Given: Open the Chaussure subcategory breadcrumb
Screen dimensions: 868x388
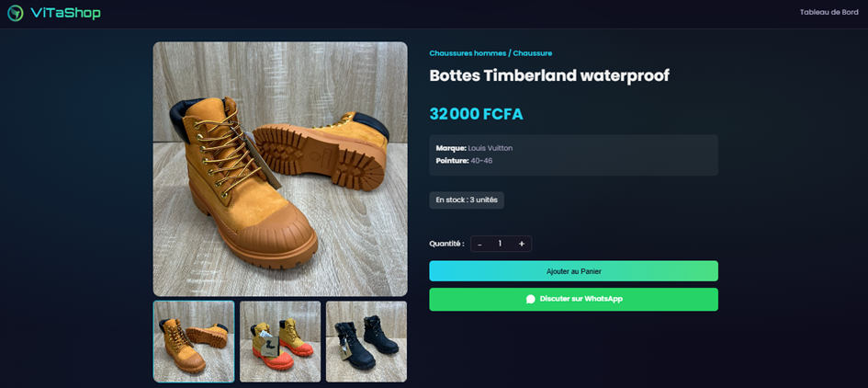Looking at the screenshot, I should click(533, 53).
